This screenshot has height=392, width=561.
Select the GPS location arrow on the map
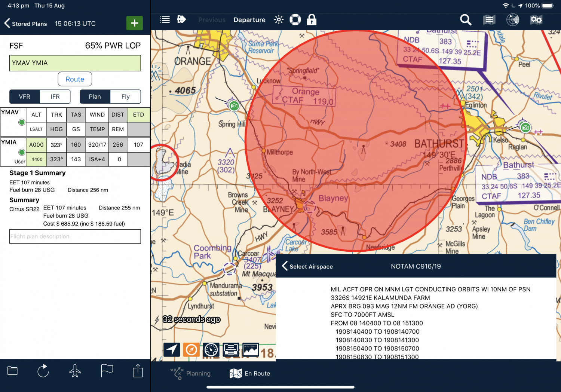pos(171,349)
